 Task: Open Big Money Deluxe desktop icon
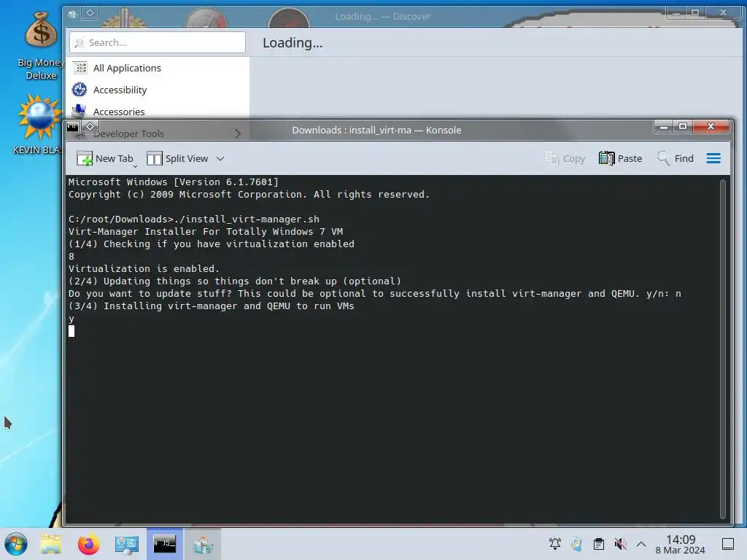41,45
